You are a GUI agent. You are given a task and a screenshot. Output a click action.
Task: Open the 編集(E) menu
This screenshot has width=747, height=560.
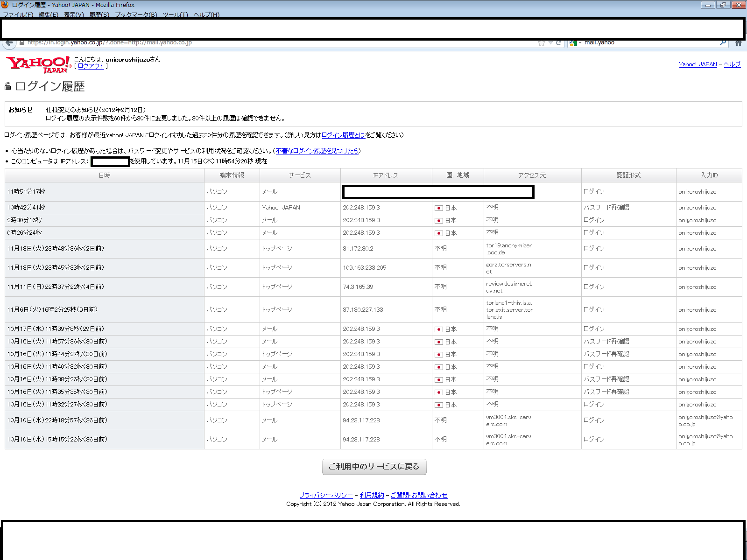point(48,14)
